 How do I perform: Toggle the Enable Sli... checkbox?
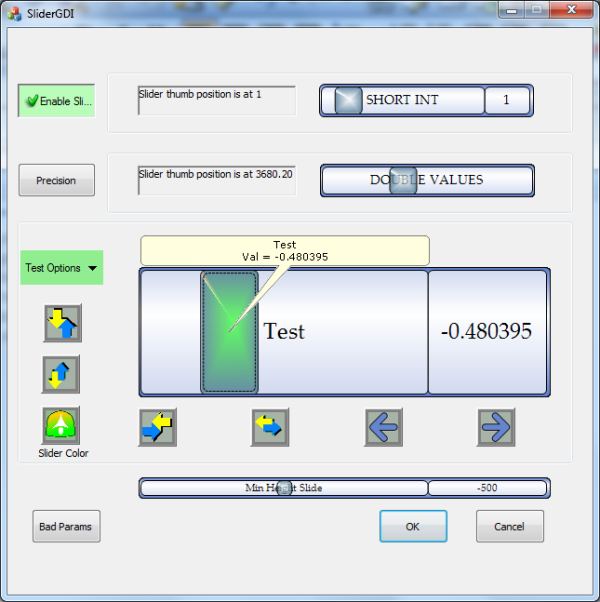[x=56, y=101]
